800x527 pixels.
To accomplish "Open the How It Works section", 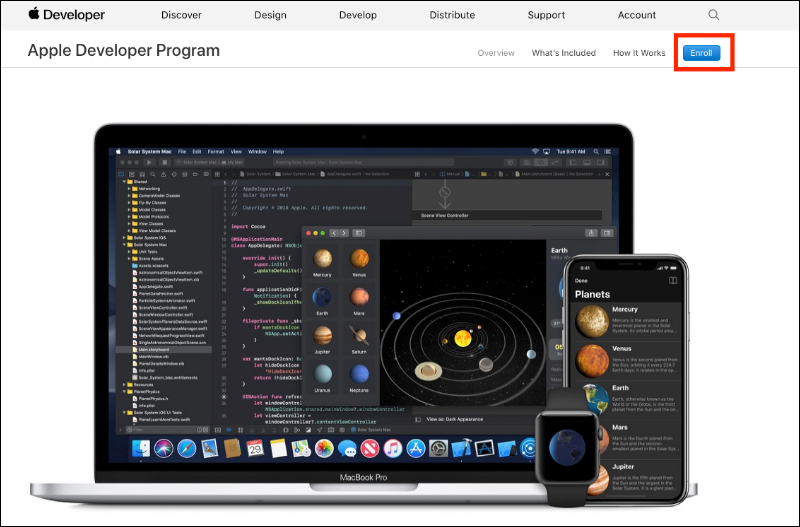I will (639, 53).
